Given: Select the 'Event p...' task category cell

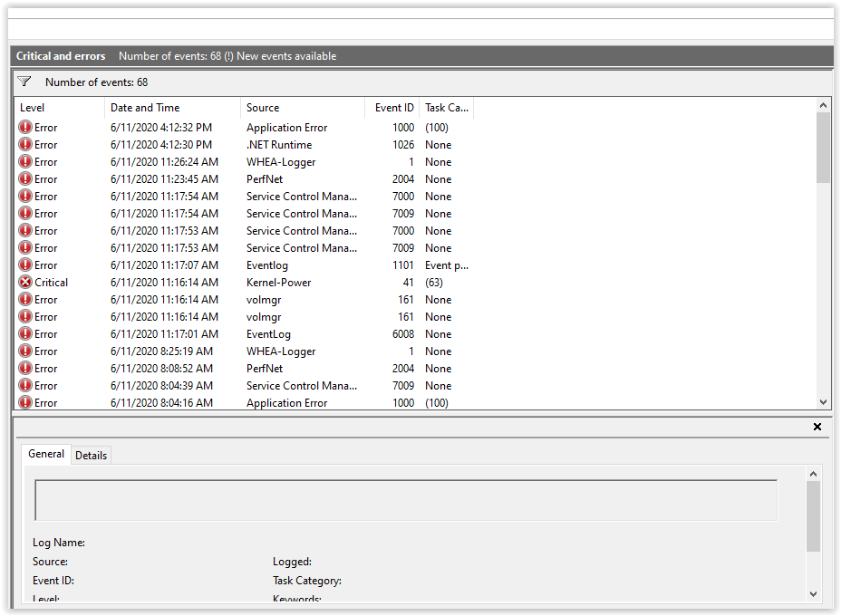Looking at the screenshot, I should click(x=446, y=265).
